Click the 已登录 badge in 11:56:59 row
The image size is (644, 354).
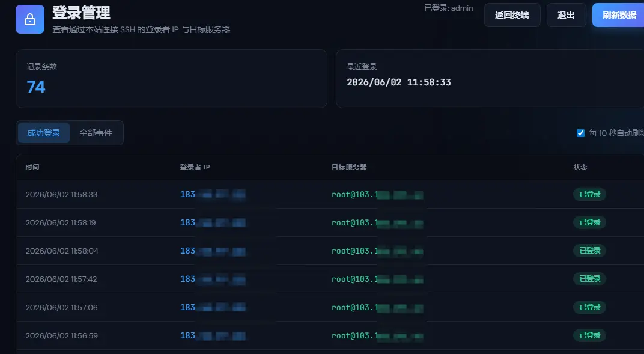590,335
